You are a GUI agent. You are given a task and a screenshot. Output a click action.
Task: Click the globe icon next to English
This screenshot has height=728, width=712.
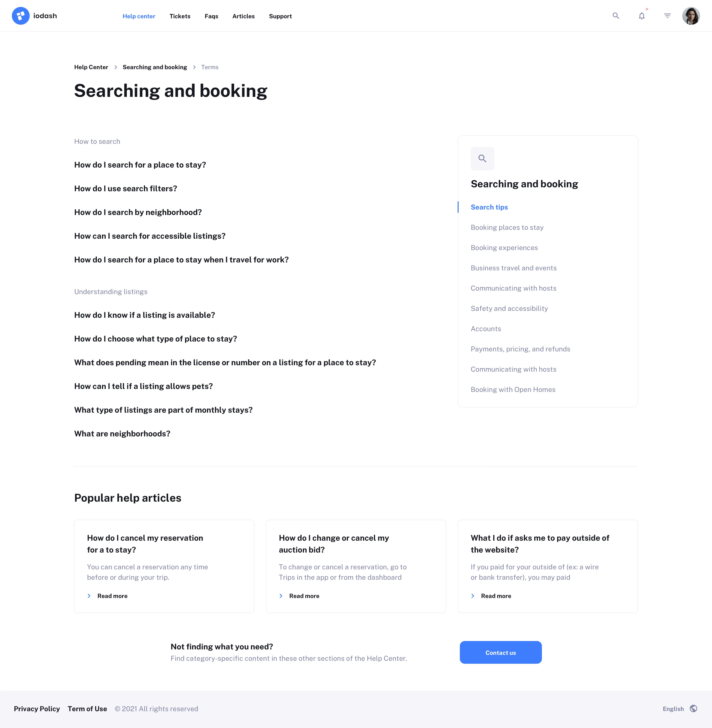[x=694, y=708]
